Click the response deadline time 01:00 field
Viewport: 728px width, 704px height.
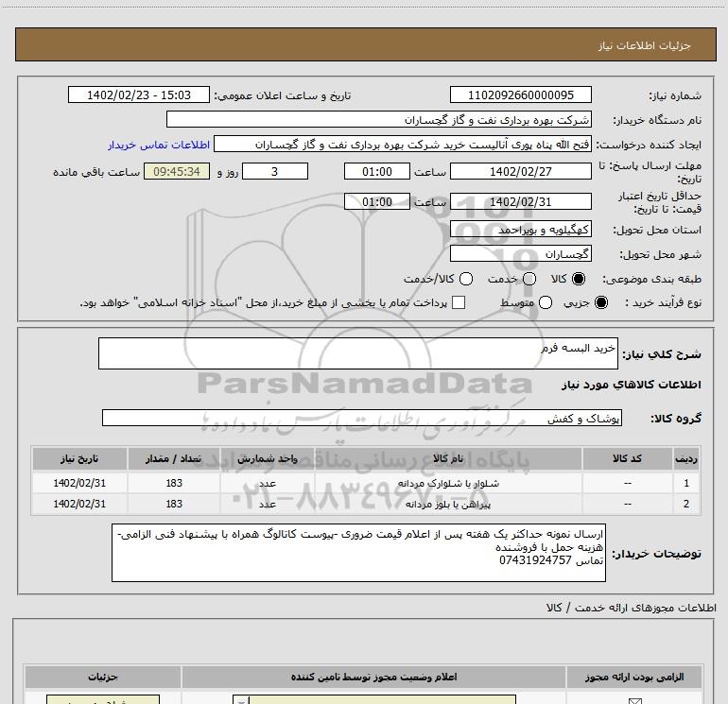click(377, 171)
